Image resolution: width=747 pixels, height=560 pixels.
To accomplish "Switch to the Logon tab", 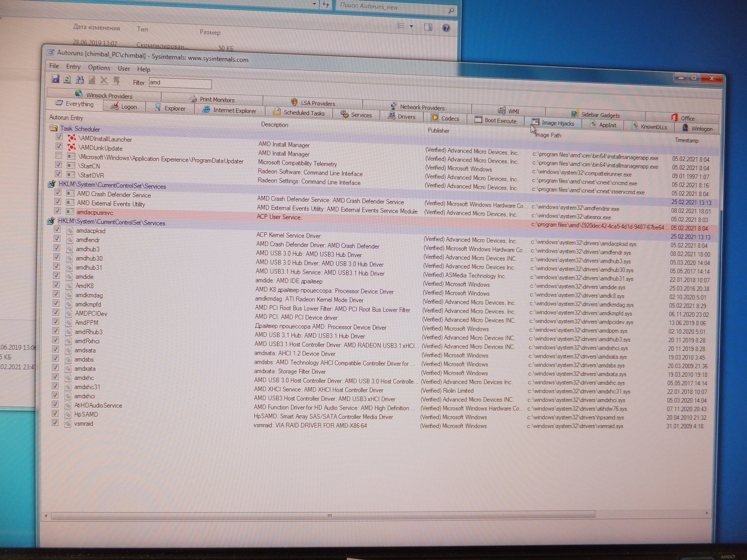I will click(124, 106).
